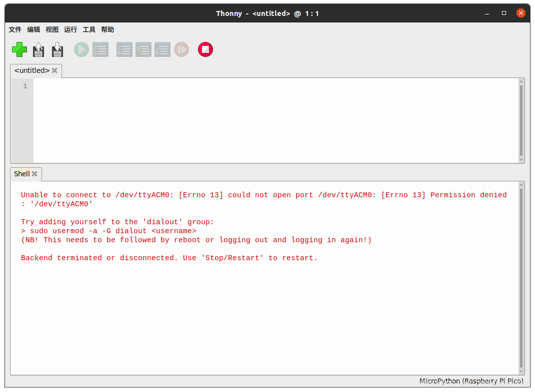Maximize the Thonny window
This screenshot has width=535, height=392.
(x=504, y=13)
